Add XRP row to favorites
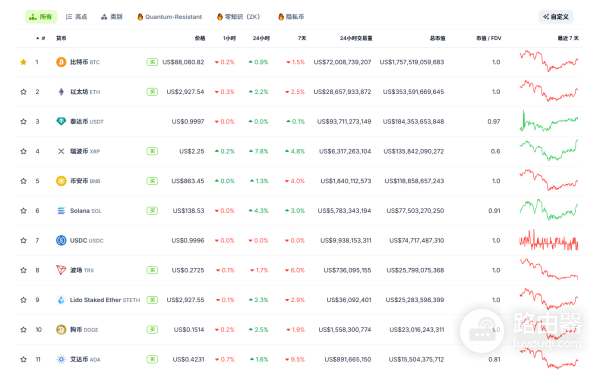The image size is (600, 371). (23, 151)
